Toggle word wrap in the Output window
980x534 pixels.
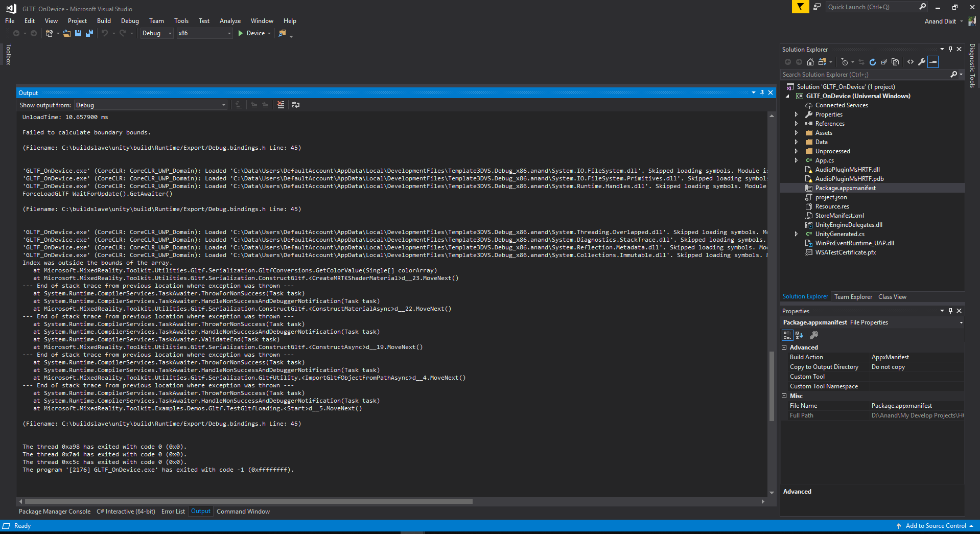[x=296, y=105]
